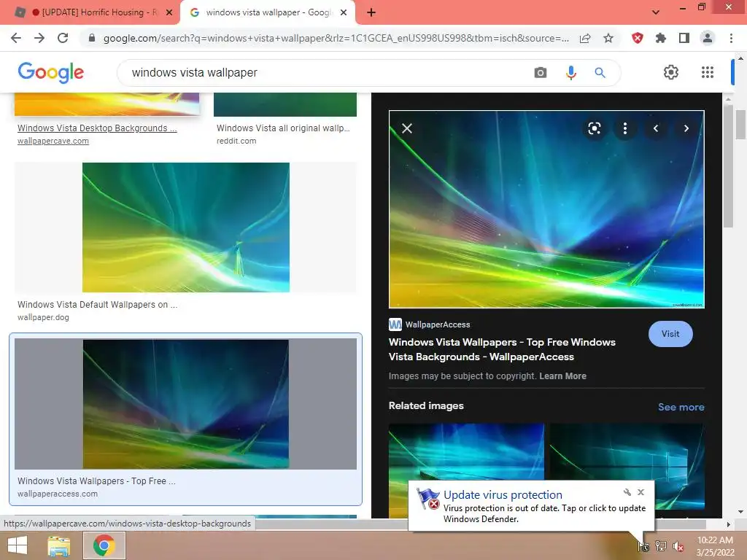Go back to previous page
747x560 pixels.
coord(16,38)
